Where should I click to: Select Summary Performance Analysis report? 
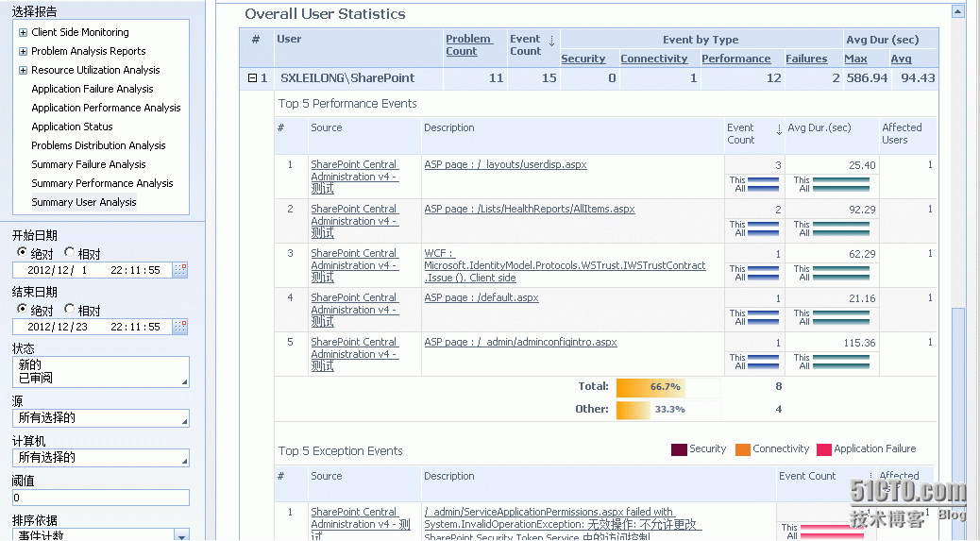click(x=103, y=183)
